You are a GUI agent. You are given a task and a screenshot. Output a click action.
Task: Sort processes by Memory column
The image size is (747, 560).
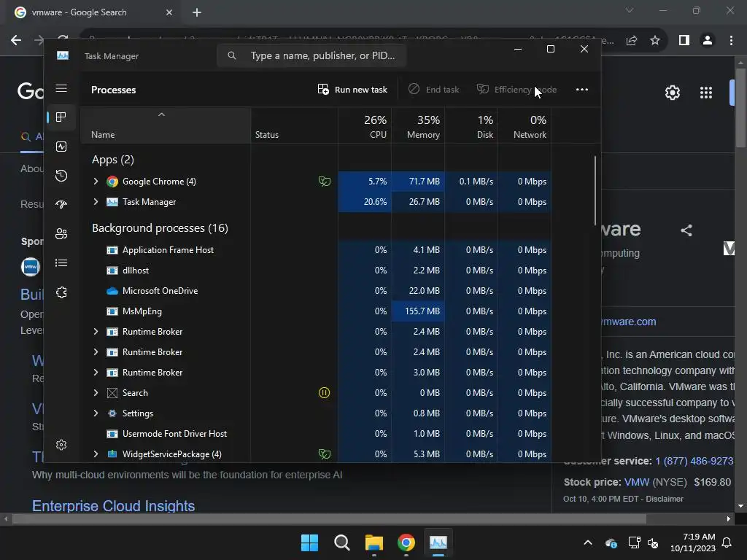418,125
